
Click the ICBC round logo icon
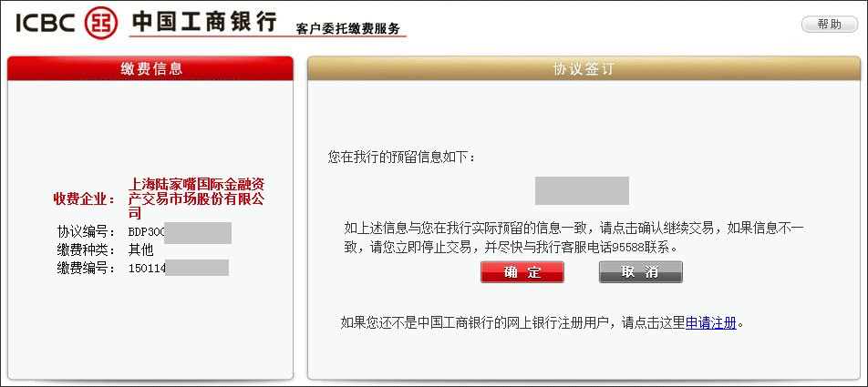coord(101,24)
